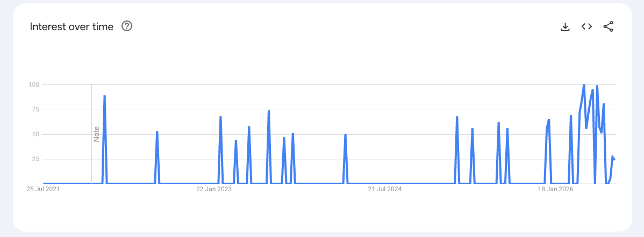The image size is (644, 237).
Task: Click the 22 Jan 2023 axis label
Action: point(213,189)
